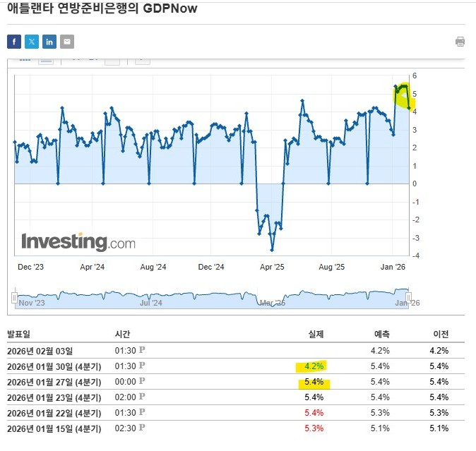Screen dimensions: 476x451
Task: Click the left handle of the chart range slider
Action: 13,296
